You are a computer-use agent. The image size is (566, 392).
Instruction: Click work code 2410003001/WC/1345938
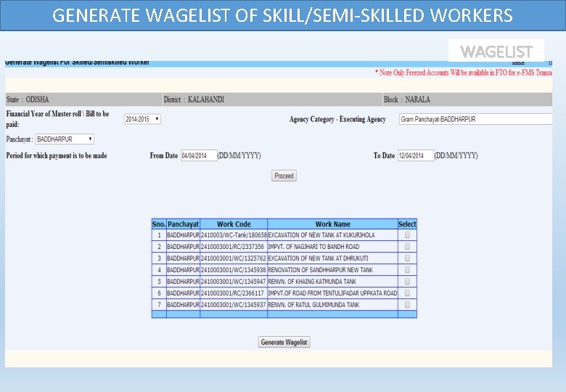point(233,269)
